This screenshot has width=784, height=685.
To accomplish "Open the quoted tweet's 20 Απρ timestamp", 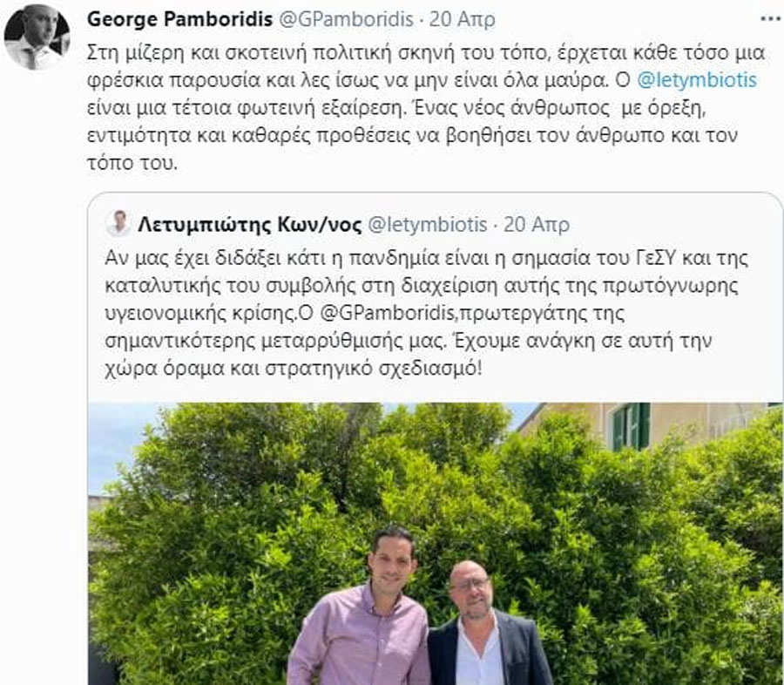I will (x=537, y=225).
